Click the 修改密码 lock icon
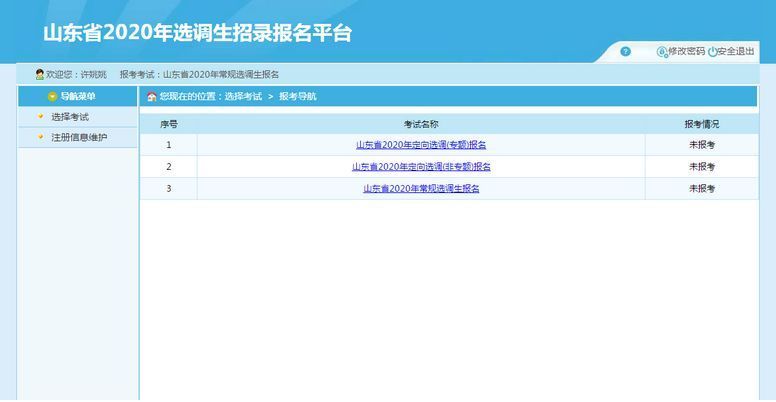Screen dimensions: 776x402 [662, 51]
